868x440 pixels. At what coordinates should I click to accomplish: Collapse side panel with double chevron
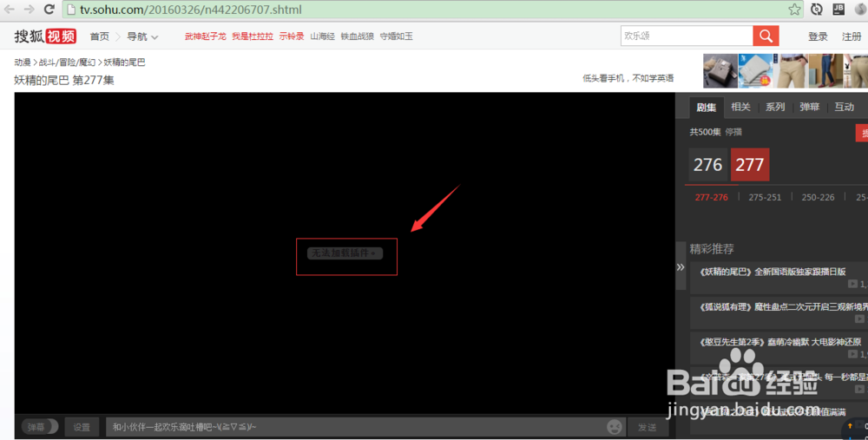coord(681,266)
